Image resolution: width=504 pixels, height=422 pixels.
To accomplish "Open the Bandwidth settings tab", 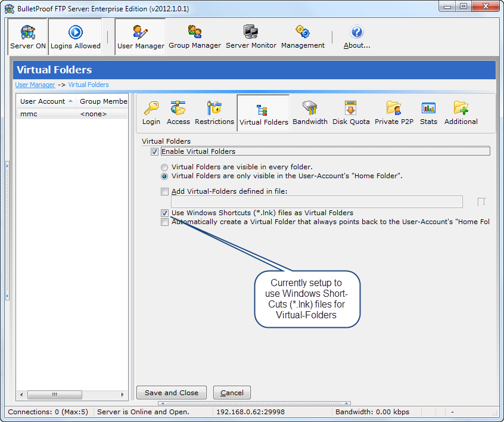I will tap(310, 113).
